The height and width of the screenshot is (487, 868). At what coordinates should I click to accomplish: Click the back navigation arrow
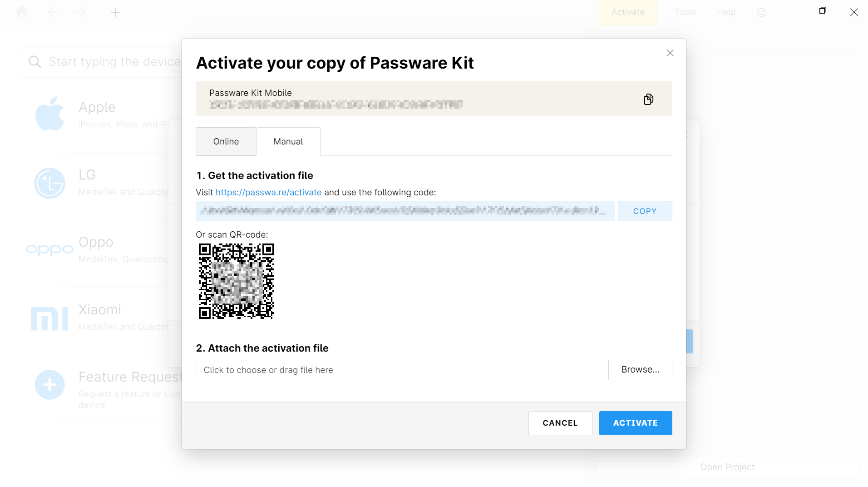click(x=53, y=12)
